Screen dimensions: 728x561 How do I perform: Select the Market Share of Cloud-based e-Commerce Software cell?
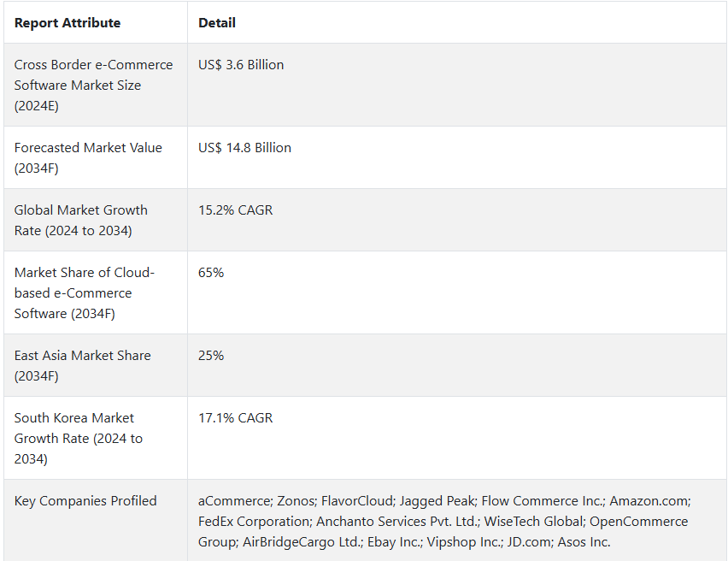click(x=85, y=293)
